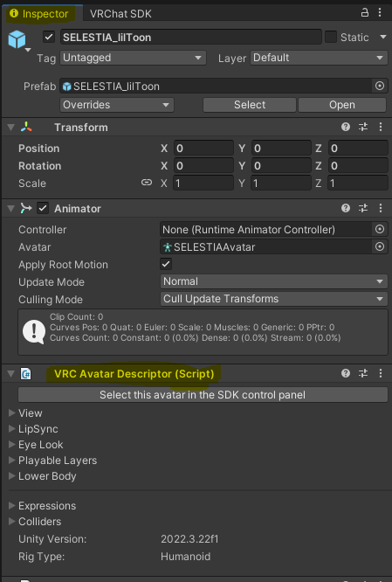392x582 pixels.
Task: Click the prefab Open button
Action: [x=342, y=105]
